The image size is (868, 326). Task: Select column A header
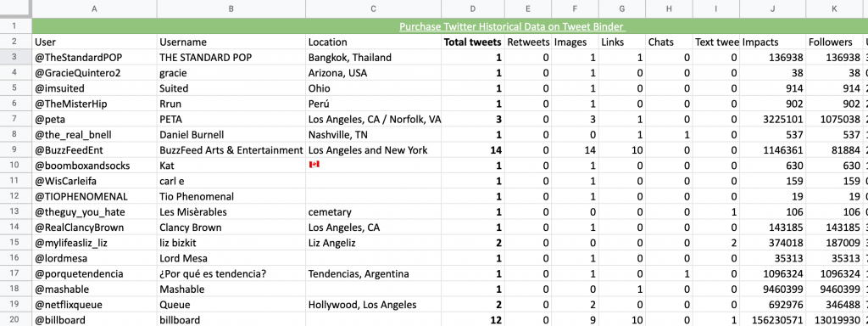[94, 8]
